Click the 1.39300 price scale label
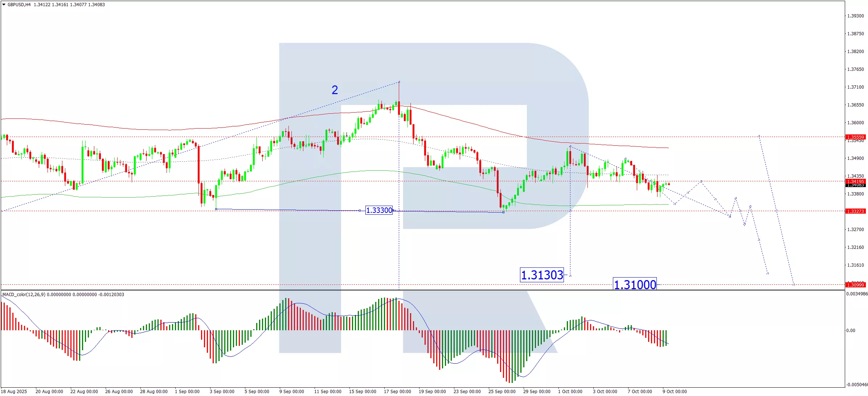Viewport: 868px width, 396px height. [x=855, y=16]
